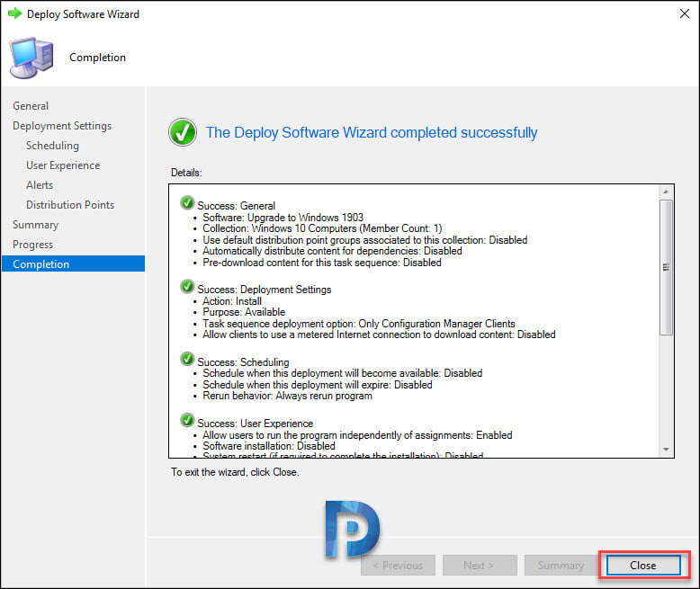700x589 pixels.
Task: Click the green arrow wizard title icon
Action: point(14,13)
